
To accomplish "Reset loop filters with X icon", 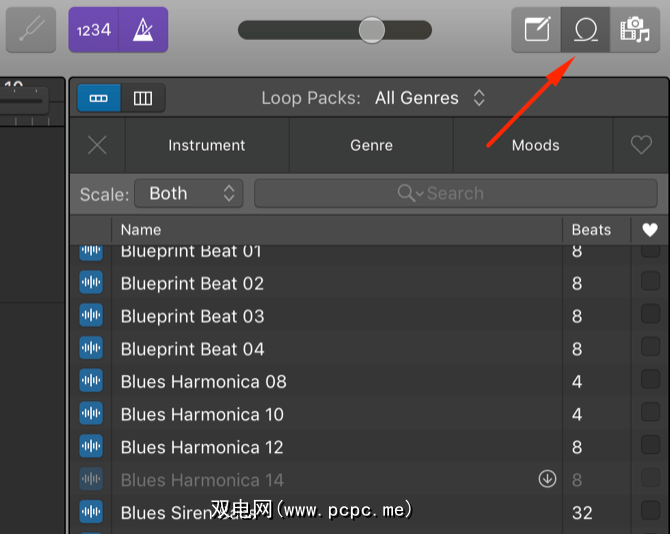I will [97, 145].
